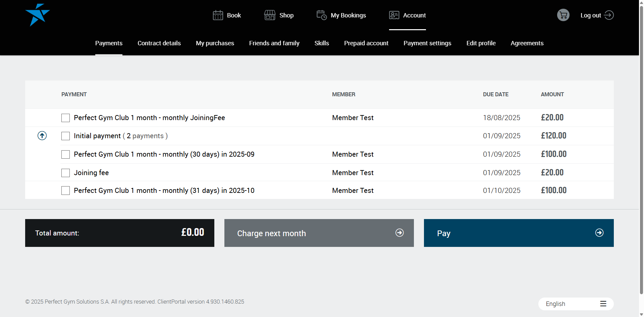Click the Shop storefront icon
644x317 pixels.
coord(270,15)
